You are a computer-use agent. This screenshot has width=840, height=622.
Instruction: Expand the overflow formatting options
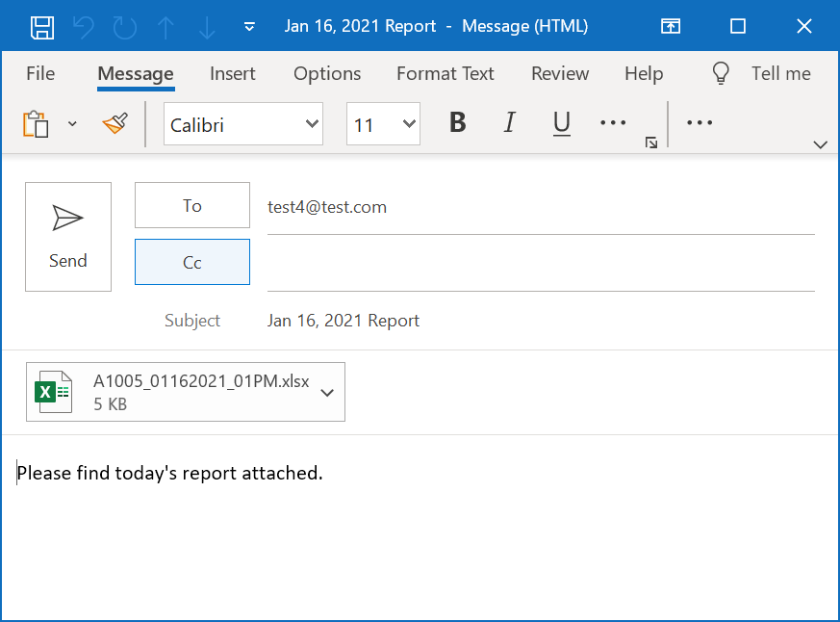click(613, 123)
